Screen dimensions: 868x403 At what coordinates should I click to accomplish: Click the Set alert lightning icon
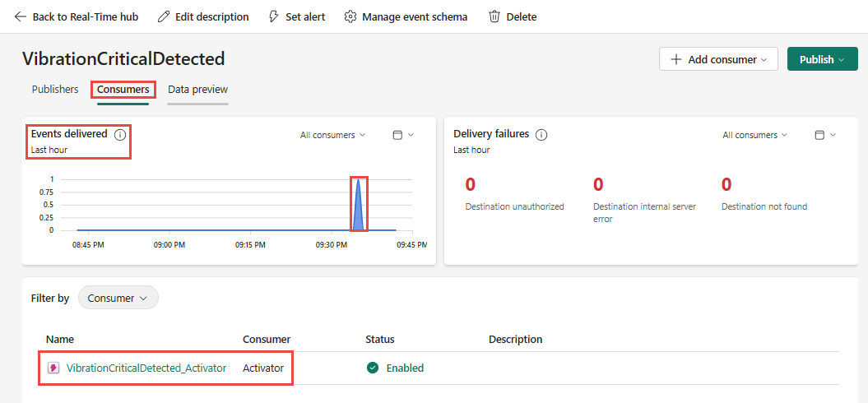[x=274, y=16]
